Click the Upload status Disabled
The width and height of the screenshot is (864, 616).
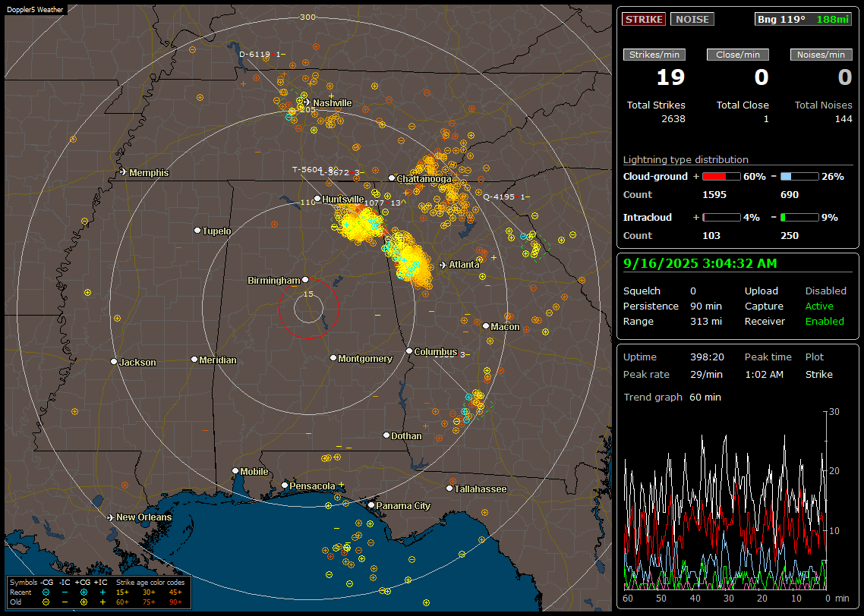point(825,291)
